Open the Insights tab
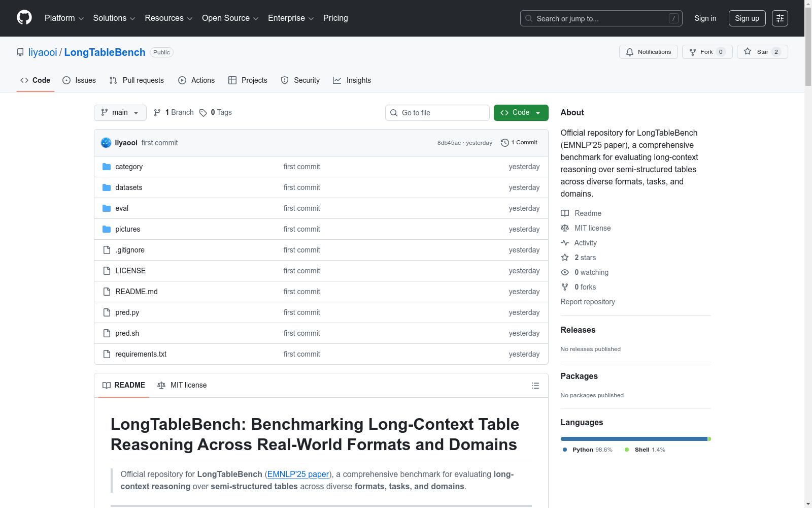The height and width of the screenshot is (508, 812). tap(352, 80)
